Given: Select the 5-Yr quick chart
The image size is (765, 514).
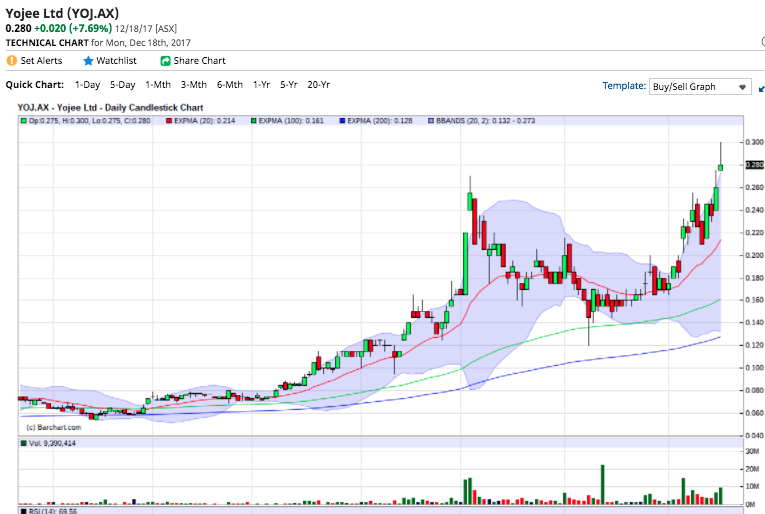Looking at the screenshot, I should coord(289,85).
